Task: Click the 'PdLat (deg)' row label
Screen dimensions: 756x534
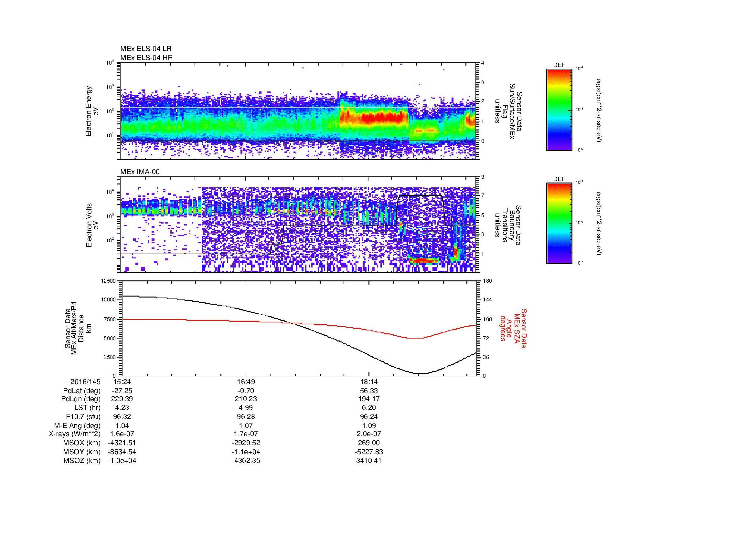Action: (82, 391)
